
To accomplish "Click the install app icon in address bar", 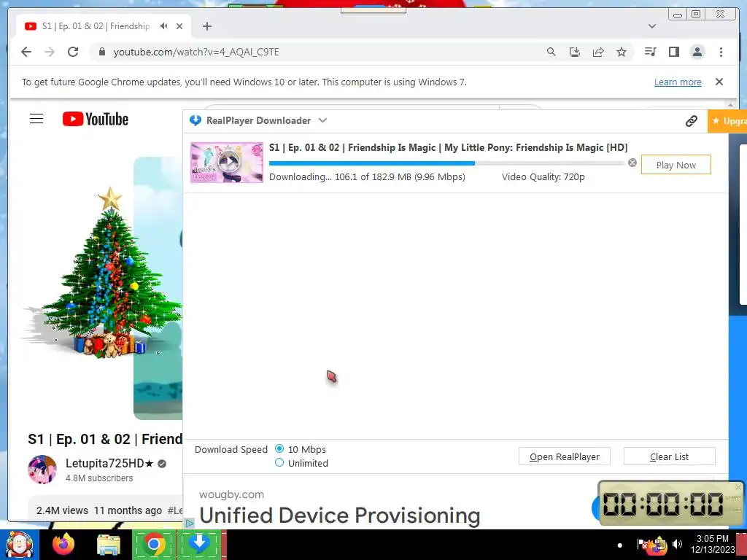I will coord(575,52).
